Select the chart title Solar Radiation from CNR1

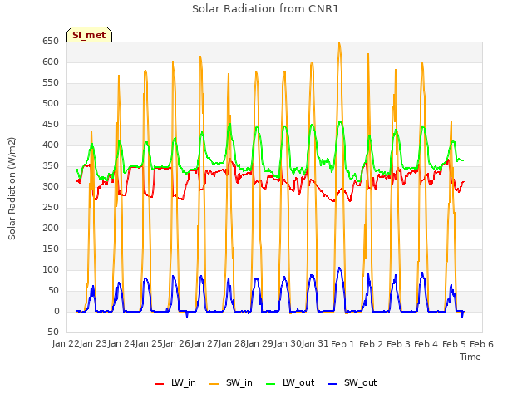[265, 9]
